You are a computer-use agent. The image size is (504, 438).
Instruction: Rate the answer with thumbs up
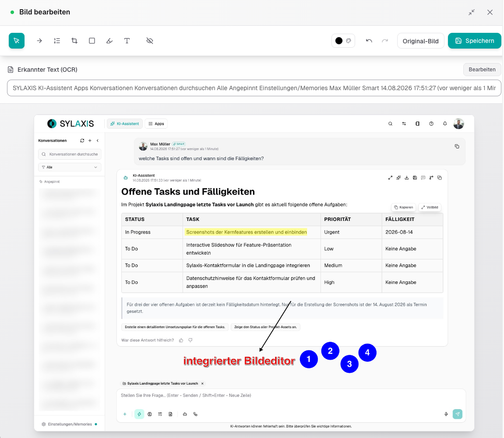pyautogui.click(x=181, y=340)
